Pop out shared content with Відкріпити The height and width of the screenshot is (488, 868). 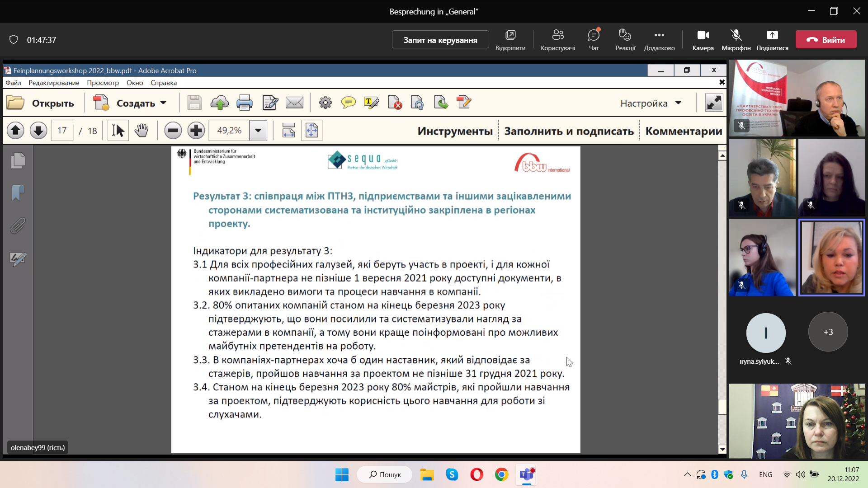(510, 40)
